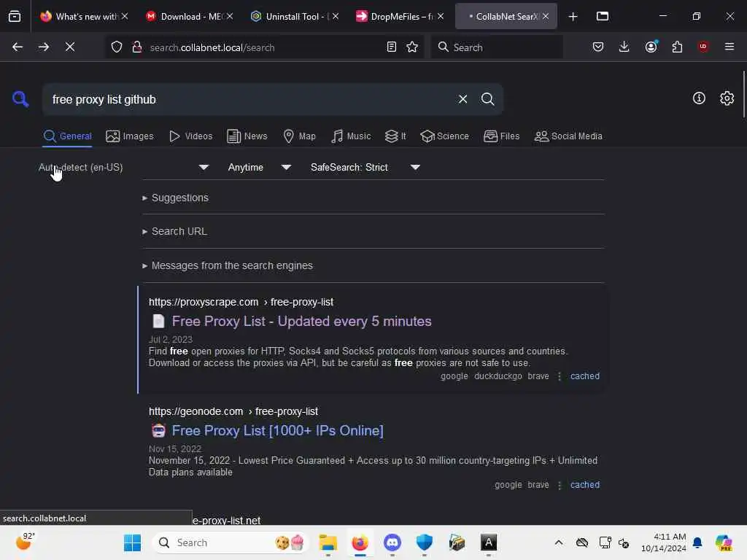
Task: Open Free Proxy List - Updated every 5 minutes
Action: (301, 322)
